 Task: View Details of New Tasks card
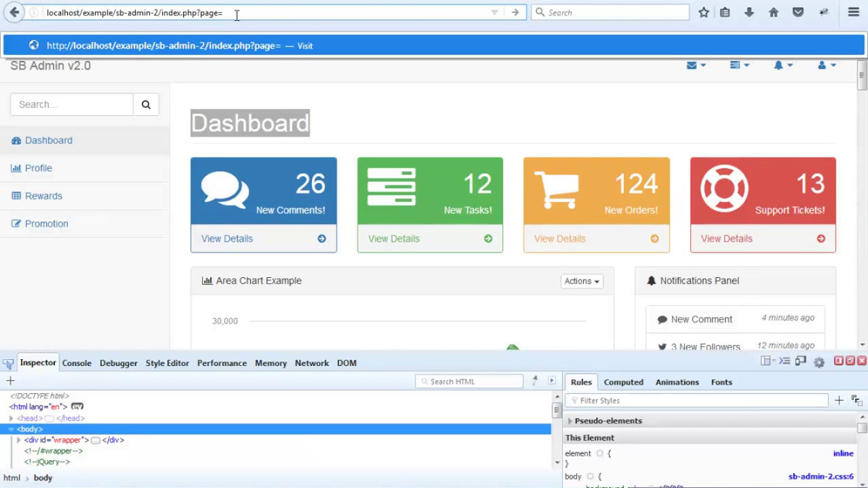[430, 239]
